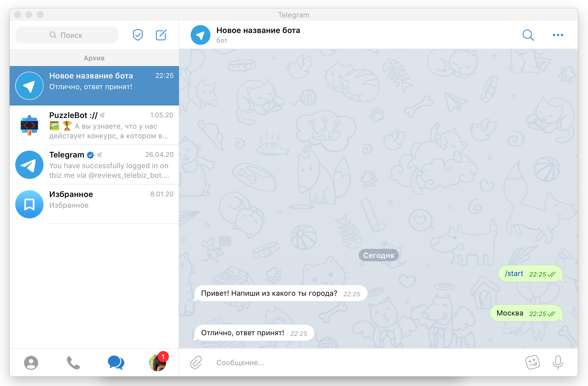Start voice recording with microphone icon
Viewport: 588px width, 386px height.
point(558,362)
